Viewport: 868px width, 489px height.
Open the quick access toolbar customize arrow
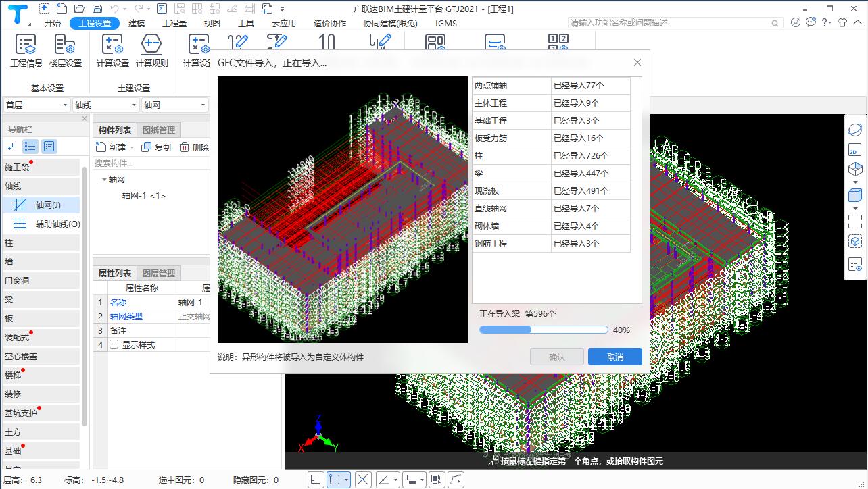tap(282, 9)
